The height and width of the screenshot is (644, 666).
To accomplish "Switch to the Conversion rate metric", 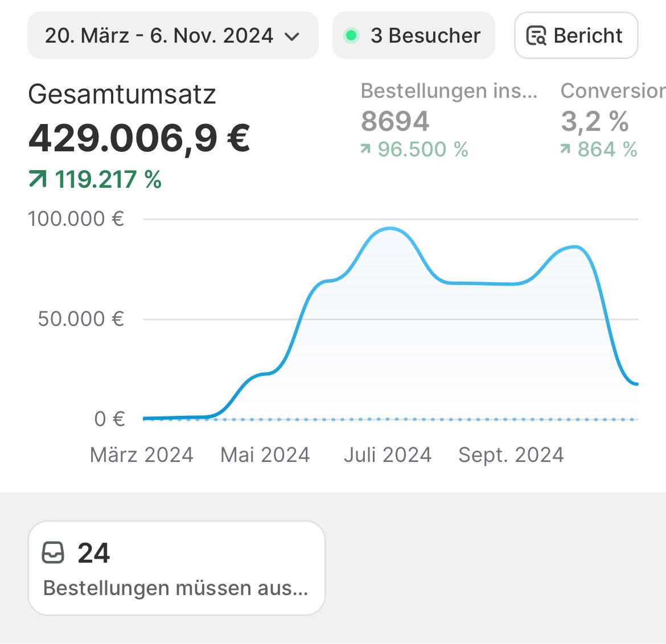I will tap(612, 91).
